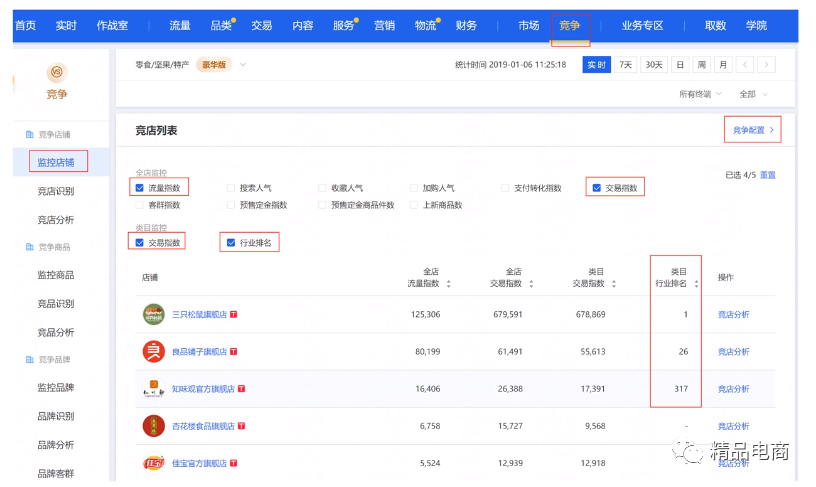Check the 搜索人气 checkbox
This screenshot has width=816, height=487.
(x=231, y=188)
